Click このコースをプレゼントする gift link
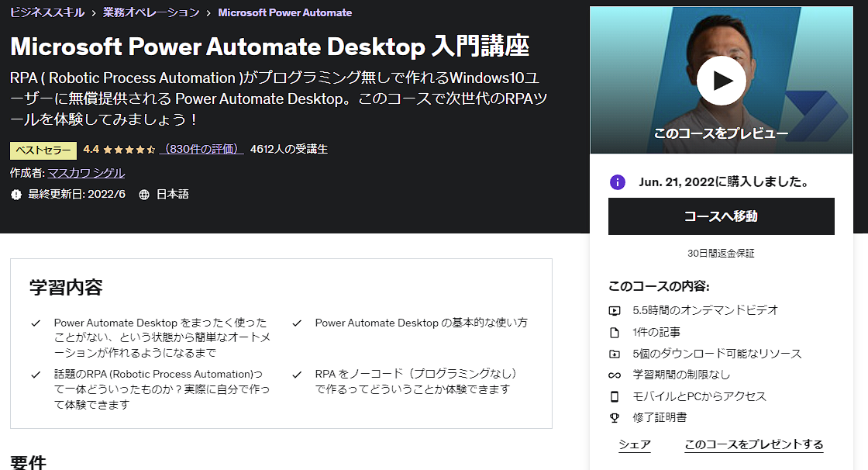Screen dimensions: 868x470 753,444
